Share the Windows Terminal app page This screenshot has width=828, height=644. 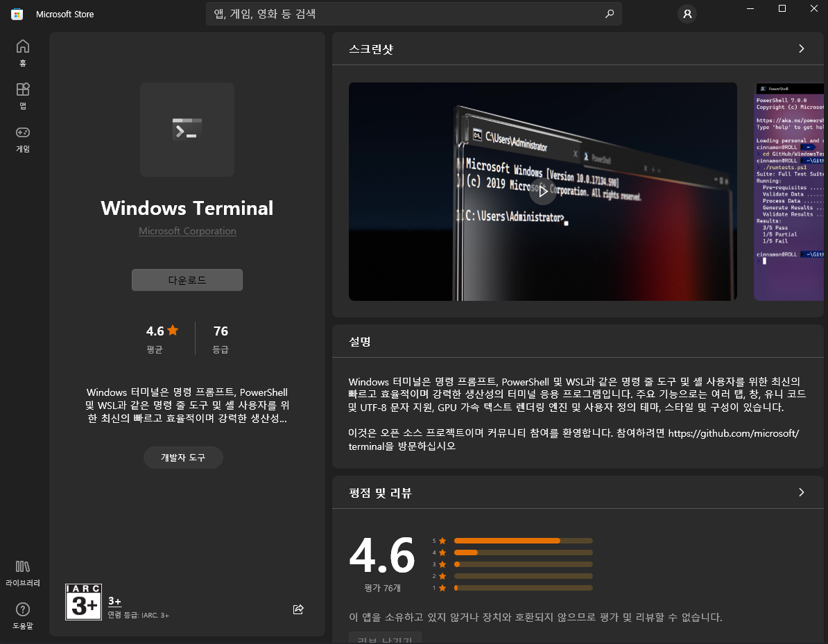[x=298, y=609]
